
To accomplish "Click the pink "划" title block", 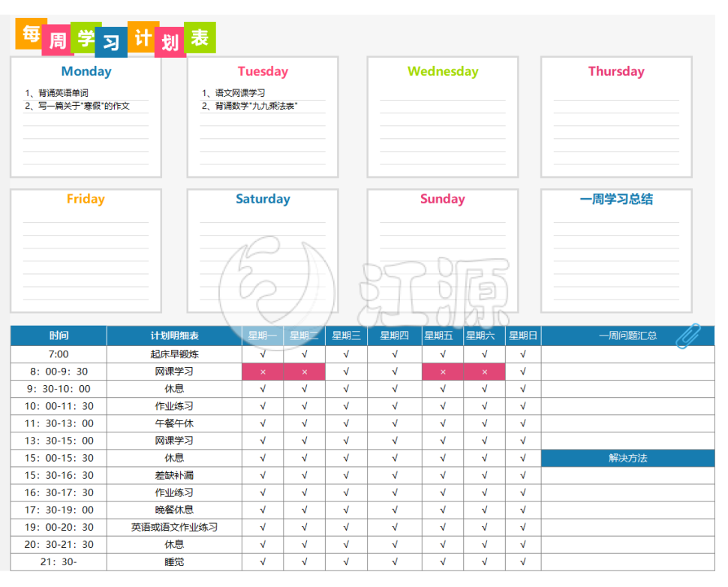I will [x=170, y=41].
